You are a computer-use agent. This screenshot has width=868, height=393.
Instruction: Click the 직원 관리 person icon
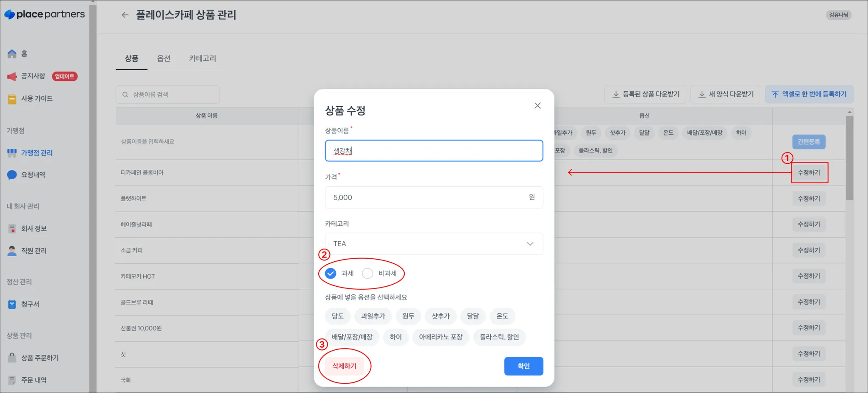[x=12, y=251]
